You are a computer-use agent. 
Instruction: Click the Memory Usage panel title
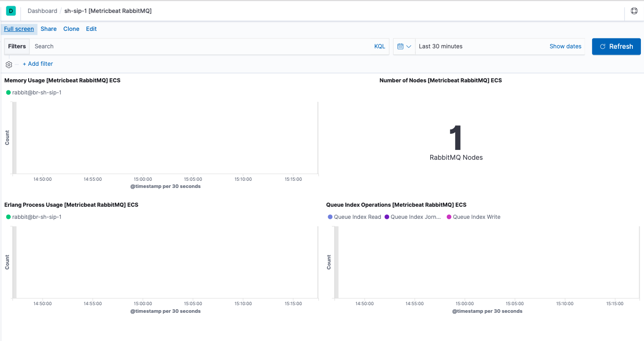(62, 81)
